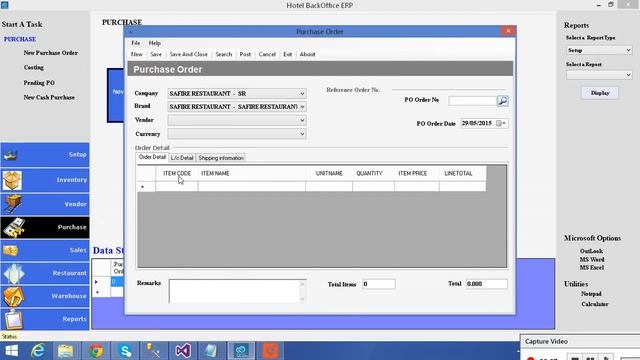Close the Purchase Order dialog

(x=508, y=31)
